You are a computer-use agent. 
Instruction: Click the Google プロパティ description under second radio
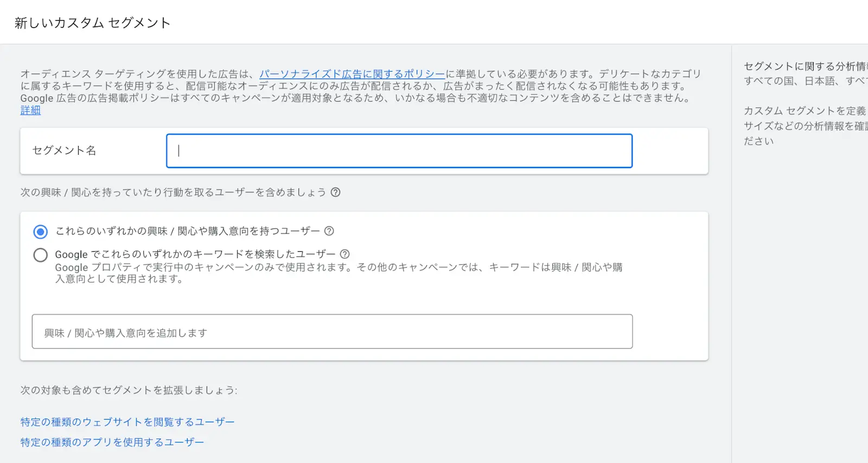[339, 273]
